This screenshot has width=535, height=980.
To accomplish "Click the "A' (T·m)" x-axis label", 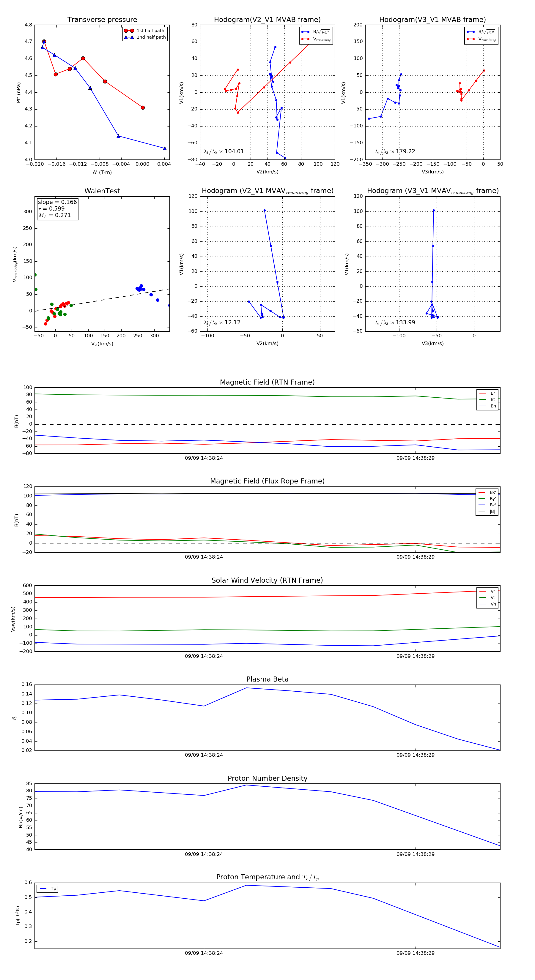I will coord(102,172).
